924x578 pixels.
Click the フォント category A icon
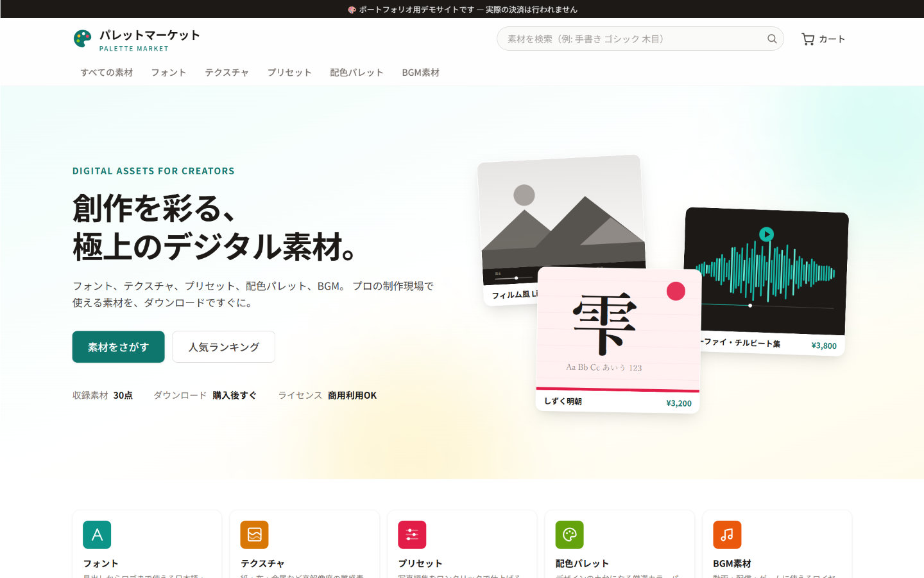[97, 534]
